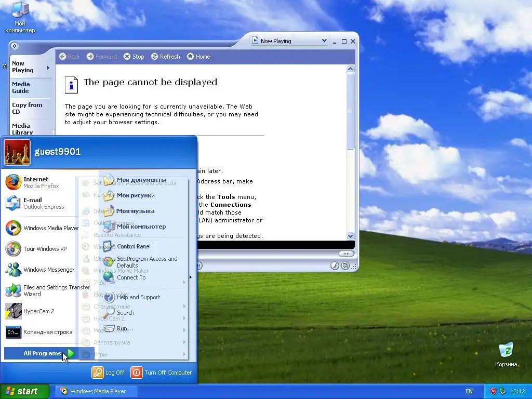Click Stop in Media Player toolbar
Image resolution: width=532 pixels, height=399 pixels.
pyautogui.click(x=134, y=56)
